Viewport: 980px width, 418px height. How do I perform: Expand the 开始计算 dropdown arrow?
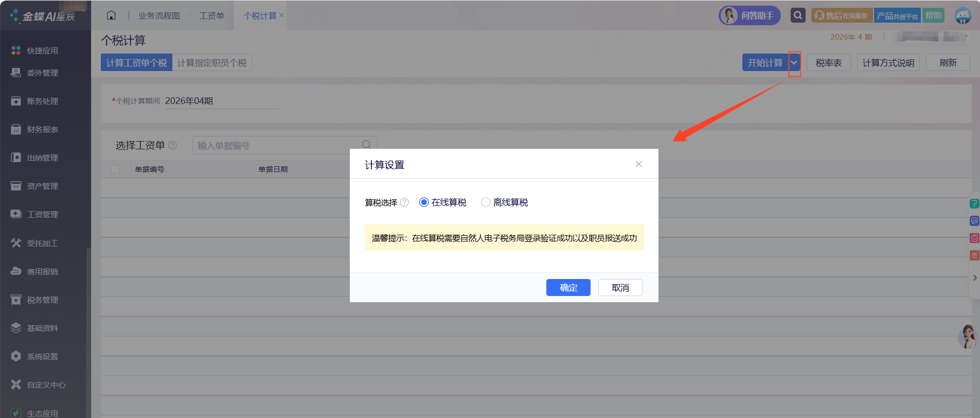point(794,63)
